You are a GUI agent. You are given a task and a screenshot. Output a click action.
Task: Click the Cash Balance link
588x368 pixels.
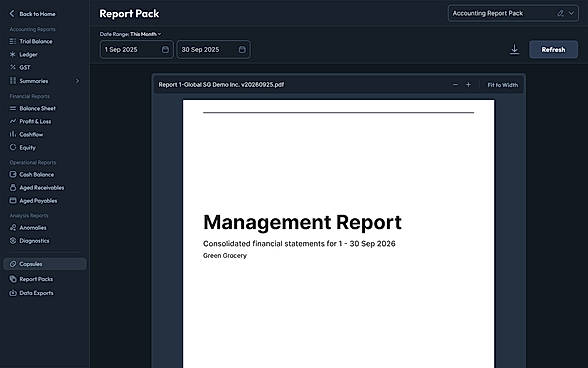(x=37, y=174)
